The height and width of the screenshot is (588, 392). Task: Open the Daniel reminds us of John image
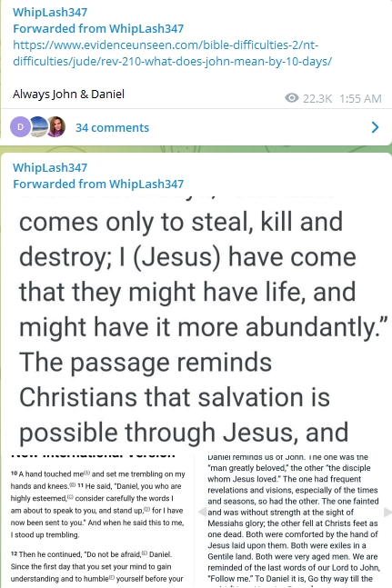coord(294,521)
